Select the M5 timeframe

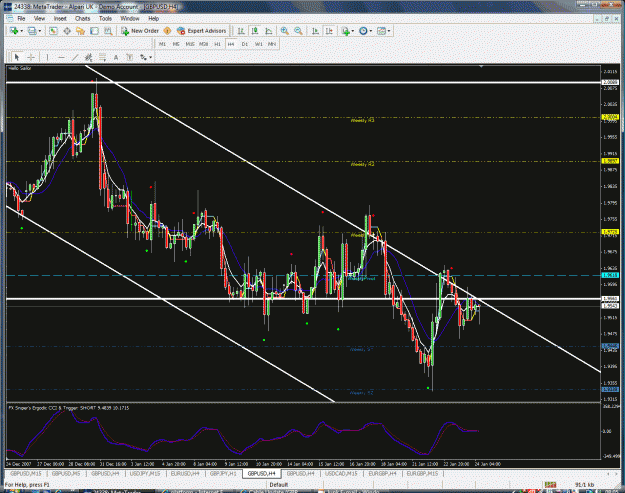176,44
